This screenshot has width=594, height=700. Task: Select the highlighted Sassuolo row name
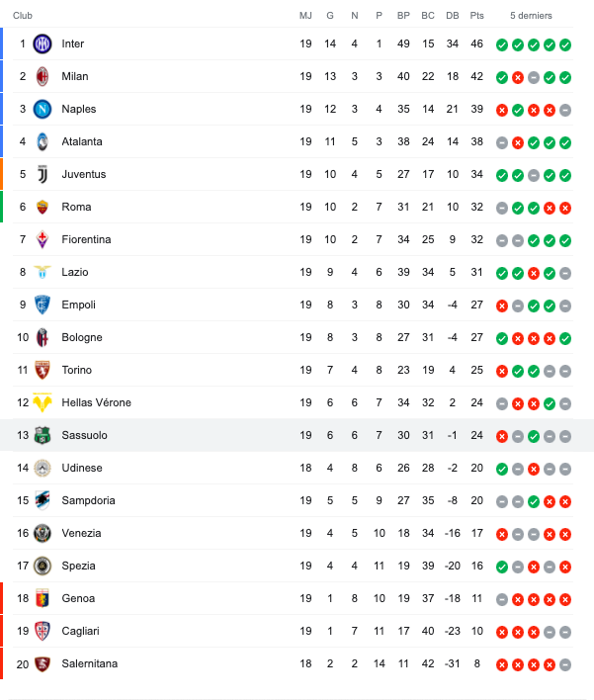pyautogui.click(x=84, y=435)
